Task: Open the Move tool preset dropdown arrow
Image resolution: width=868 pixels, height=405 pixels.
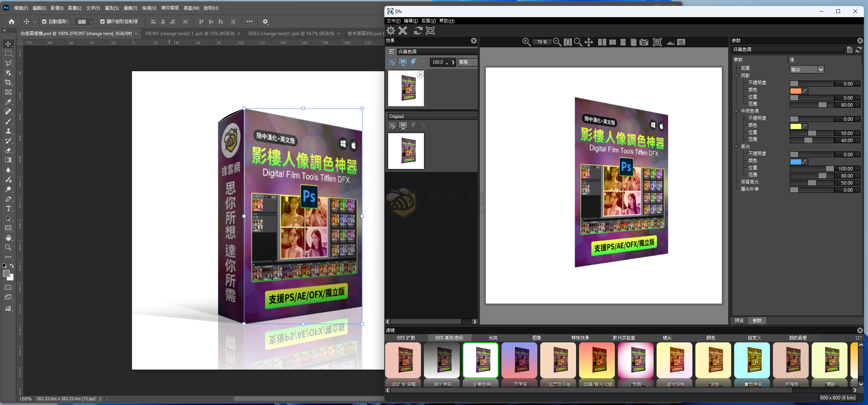Action: [35, 22]
